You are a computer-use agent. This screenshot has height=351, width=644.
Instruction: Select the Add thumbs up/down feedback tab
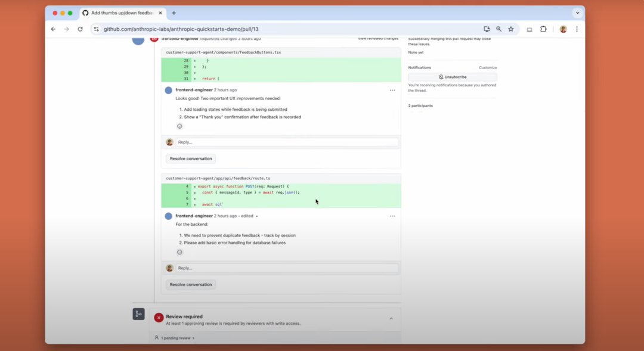coord(121,13)
